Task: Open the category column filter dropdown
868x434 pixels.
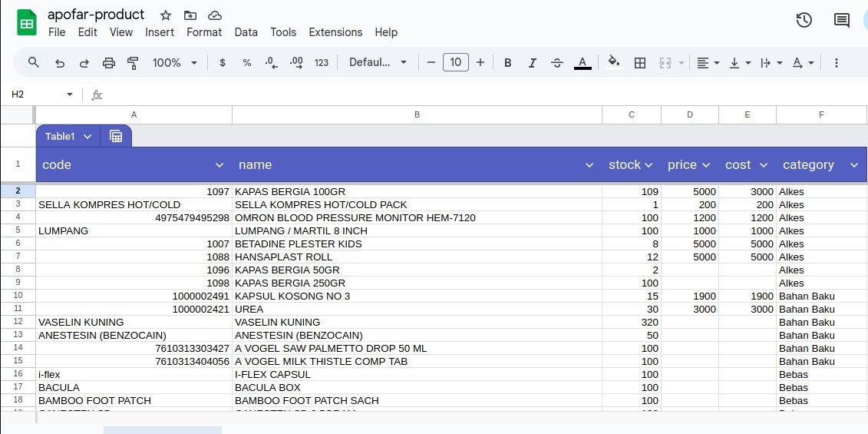Action: [853, 165]
